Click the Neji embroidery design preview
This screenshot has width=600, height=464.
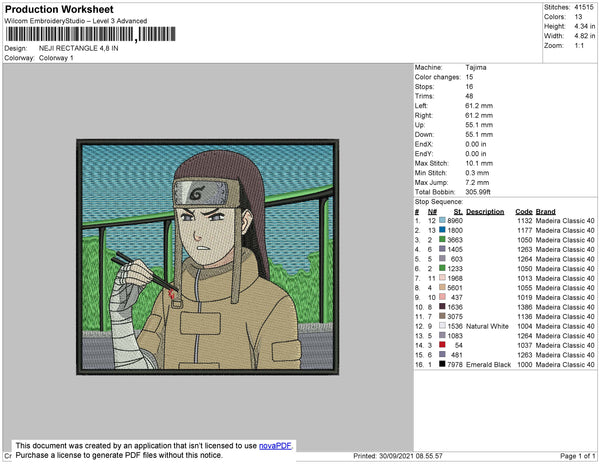[207, 257]
